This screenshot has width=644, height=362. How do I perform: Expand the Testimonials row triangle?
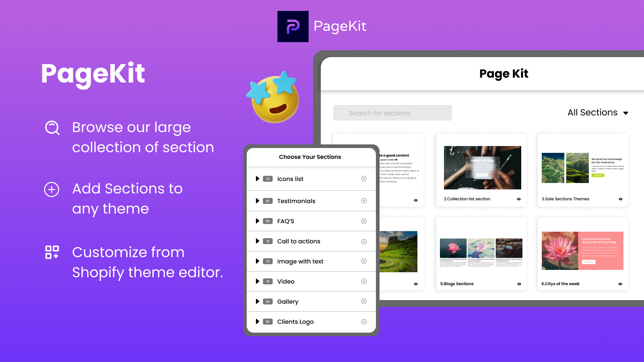pos(258,201)
